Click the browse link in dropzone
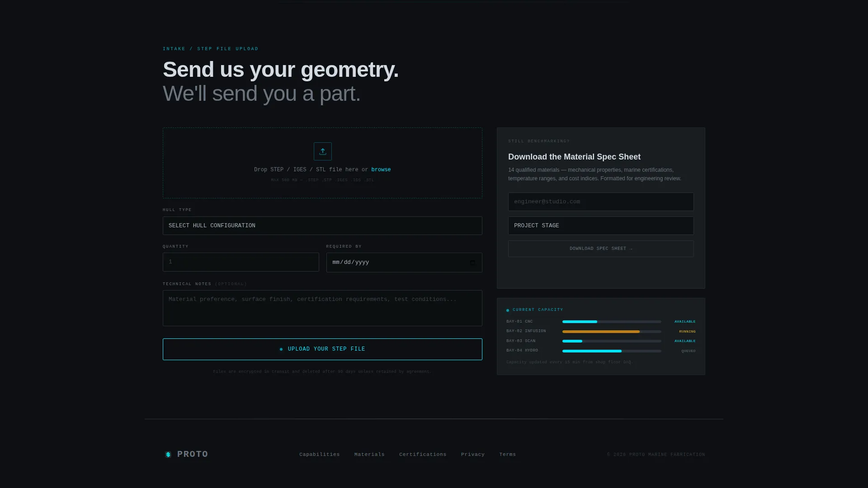 click(x=381, y=170)
